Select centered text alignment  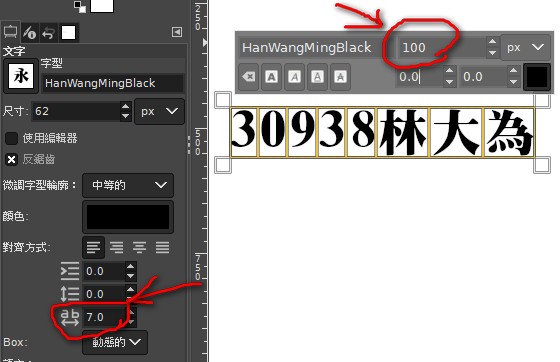tap(139, 247)
